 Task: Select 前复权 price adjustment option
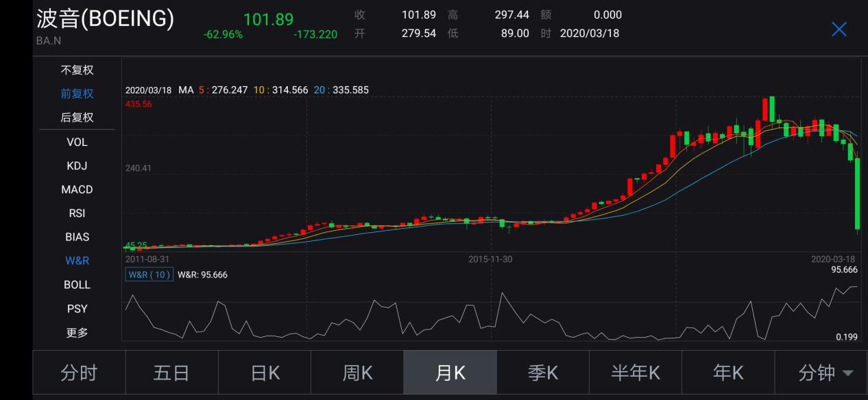[x=77, y=94]
